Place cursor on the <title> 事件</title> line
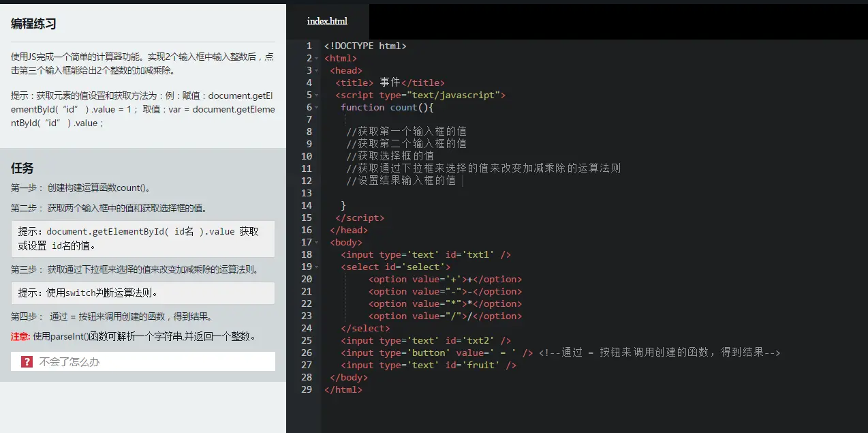The height and width of the screenshot is (433, 868). [390, 83]
